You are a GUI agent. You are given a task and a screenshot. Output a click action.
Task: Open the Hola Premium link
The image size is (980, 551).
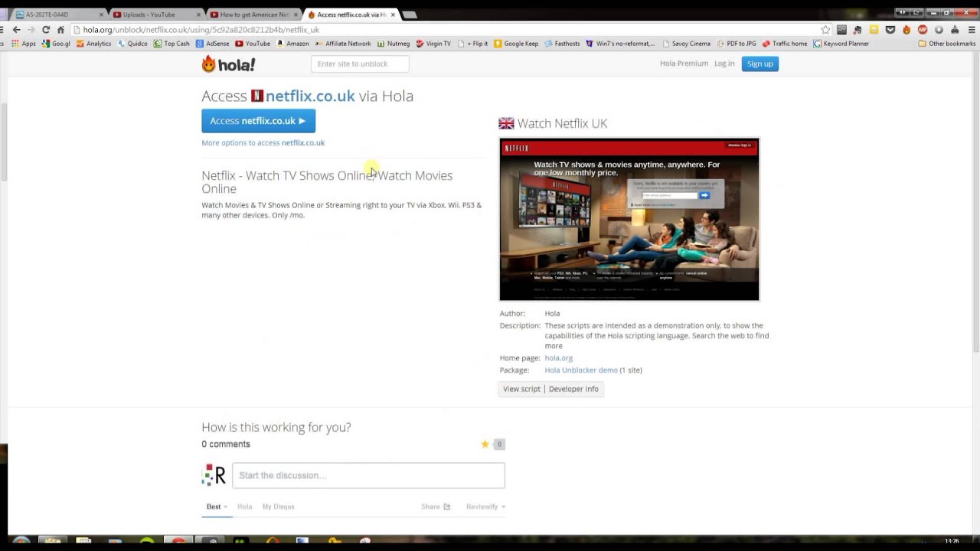[684, 64]
